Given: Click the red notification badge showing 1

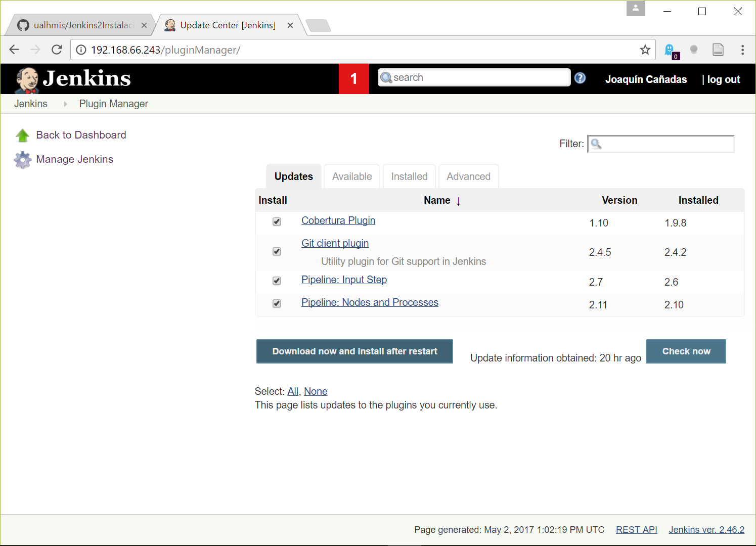Looking at the screenshot, I should tap(354, 79).
